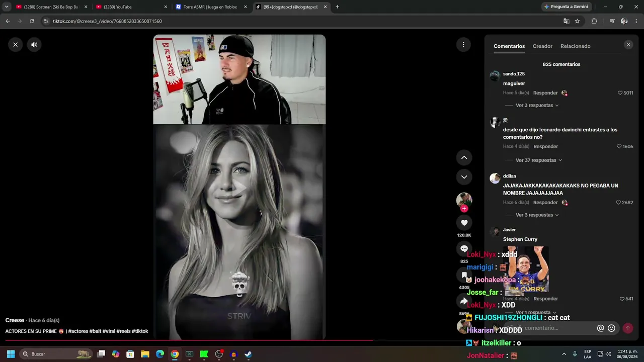Viewport: 644px width, 362px height.
Task: Open the browser extensions menu
Action: pyautogui.click(x=594, y=21)
